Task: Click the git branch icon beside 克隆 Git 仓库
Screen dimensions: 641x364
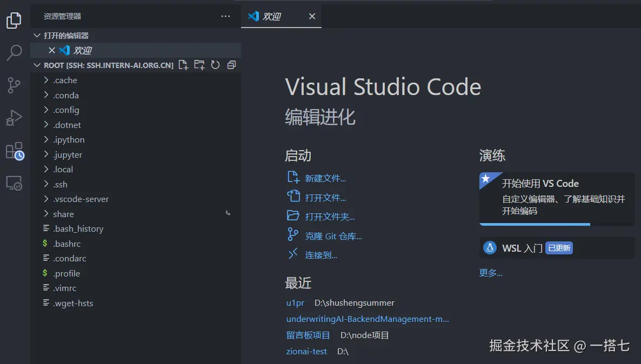Action: pos(293,234)
